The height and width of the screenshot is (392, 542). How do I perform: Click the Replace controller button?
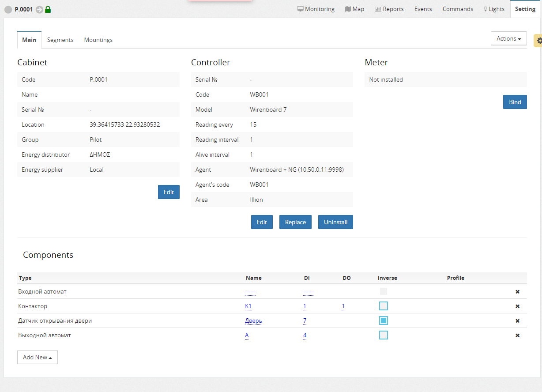coord(295,222)
